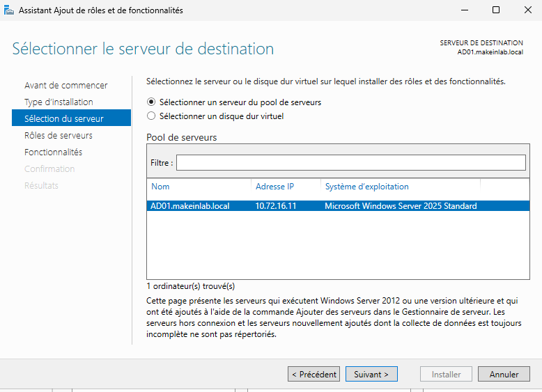
Task: Minimize the wizard window
Action: (463, 10)
